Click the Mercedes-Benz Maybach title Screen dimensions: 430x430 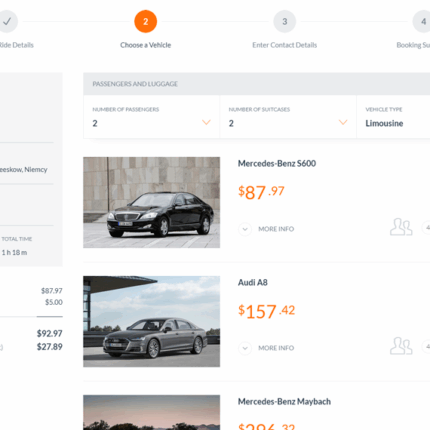pos(284,402)
